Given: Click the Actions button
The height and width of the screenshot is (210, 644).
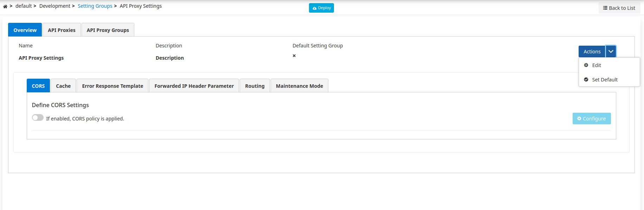Looking at the screenshot, I should (592, 51).
